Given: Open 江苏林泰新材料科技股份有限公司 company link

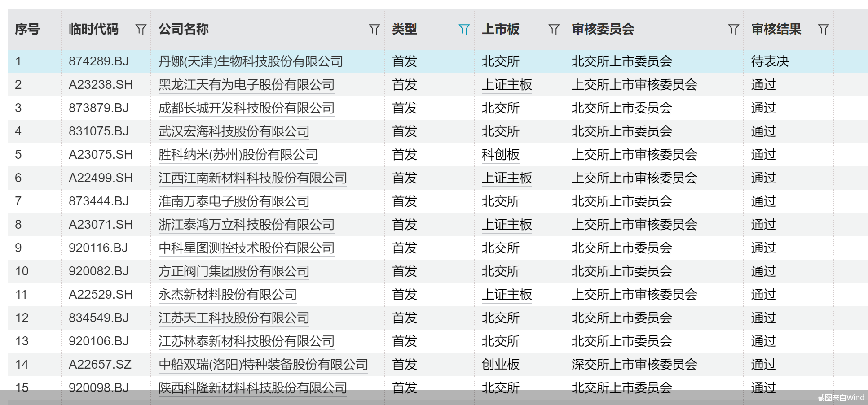Looking at the screenshot, I should click(247, 341).
